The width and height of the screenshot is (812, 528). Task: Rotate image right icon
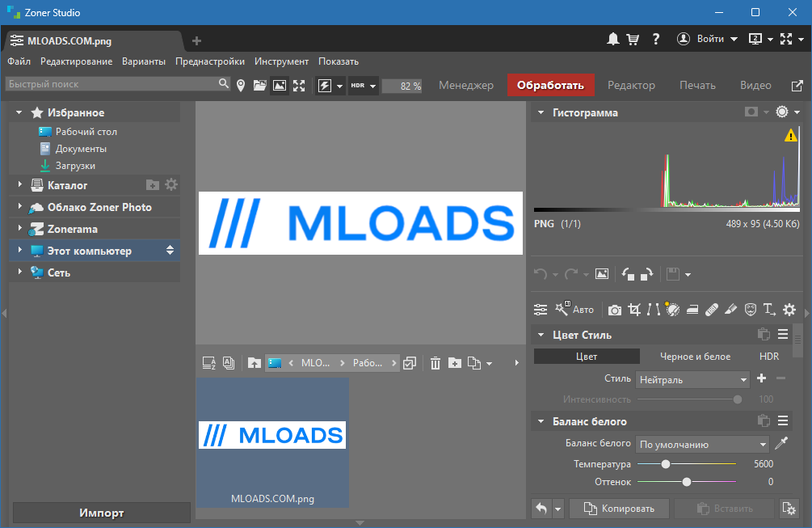[647, 274]
